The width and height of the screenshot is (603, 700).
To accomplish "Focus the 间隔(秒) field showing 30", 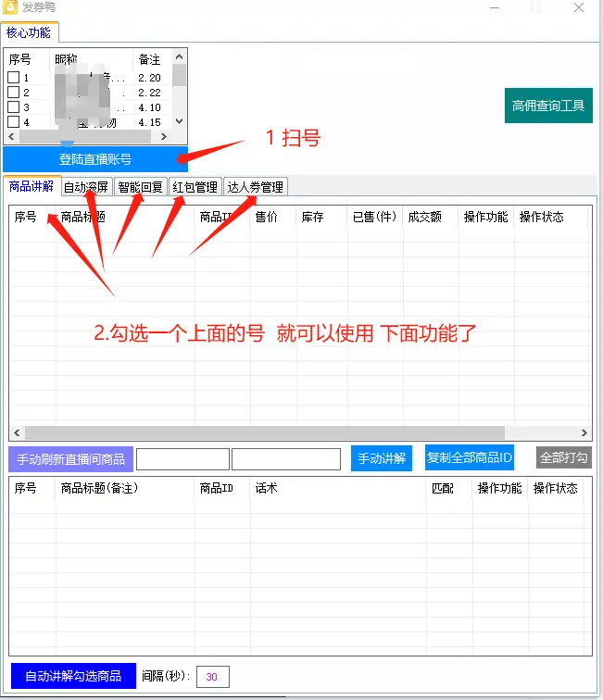I will pyautogui.click(x=213, y=677).
